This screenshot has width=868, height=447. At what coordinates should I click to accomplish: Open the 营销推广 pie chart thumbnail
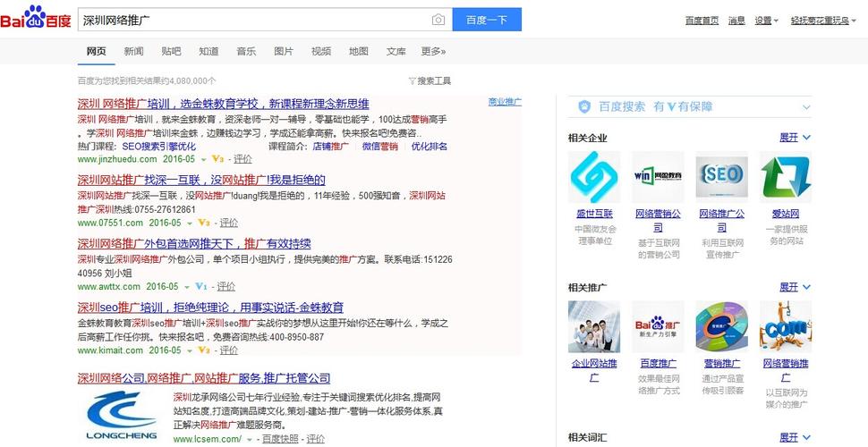point(722,327)
